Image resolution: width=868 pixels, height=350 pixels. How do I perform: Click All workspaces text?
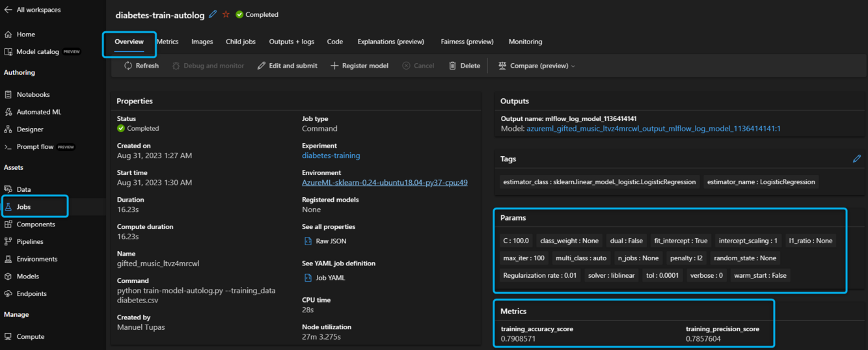click(38, 10)
